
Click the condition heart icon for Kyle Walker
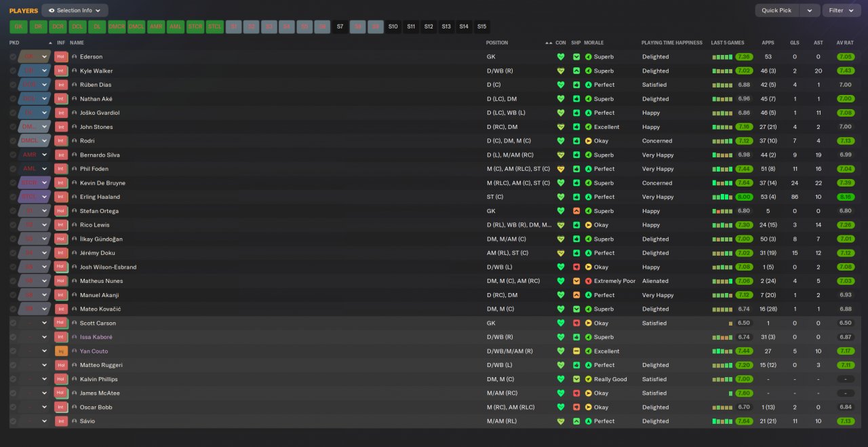pos(561,71)
